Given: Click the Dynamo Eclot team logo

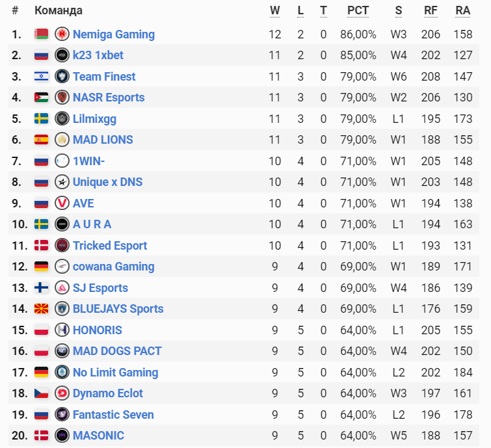Looking at the screenshot, I should coord(62,393).
